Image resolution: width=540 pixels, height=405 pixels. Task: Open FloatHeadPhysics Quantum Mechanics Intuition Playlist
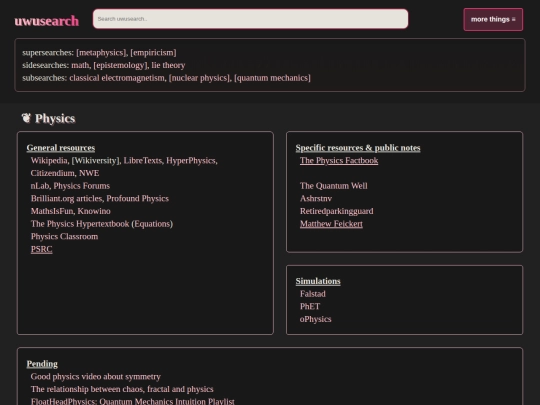pos(133,401)
